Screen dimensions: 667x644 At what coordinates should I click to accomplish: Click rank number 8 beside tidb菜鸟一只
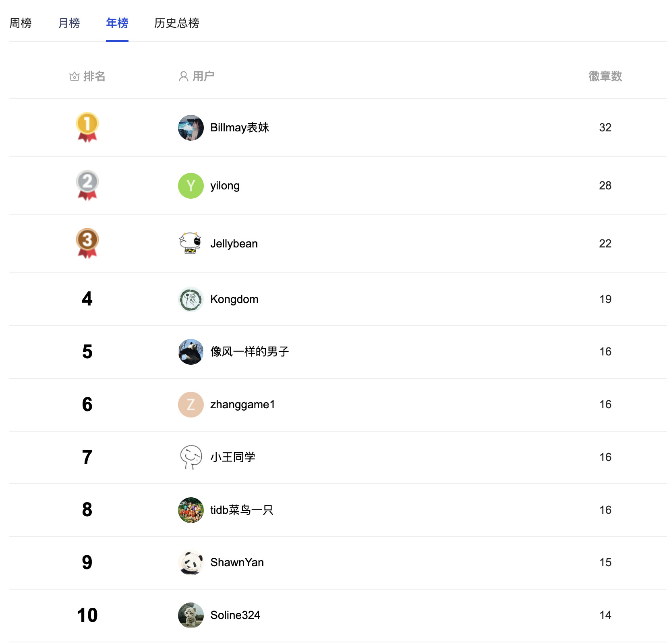click(x=87, y=510)
